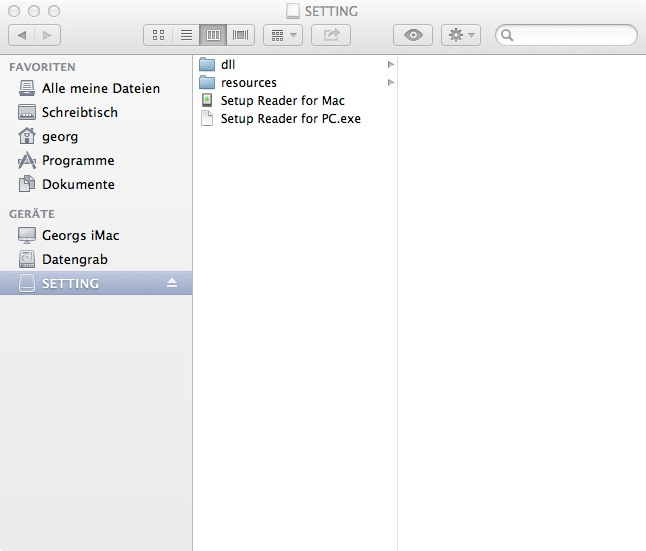The height and width of the screenshot is (551, 646).
Task: Select Setup Reader for PC.exe
Action: pyautogui.click(x=295, y=119)
